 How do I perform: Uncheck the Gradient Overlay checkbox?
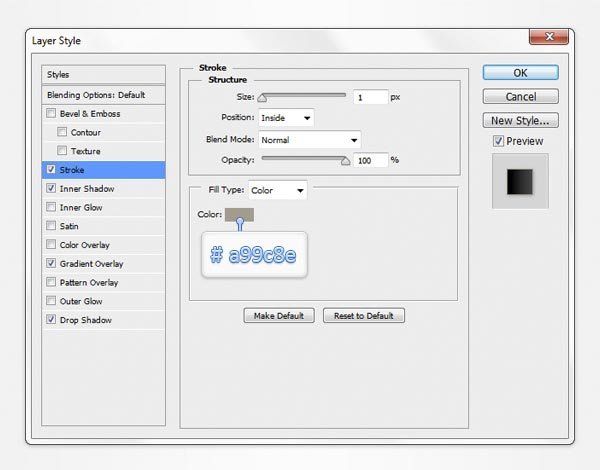[x=51, y=263]
